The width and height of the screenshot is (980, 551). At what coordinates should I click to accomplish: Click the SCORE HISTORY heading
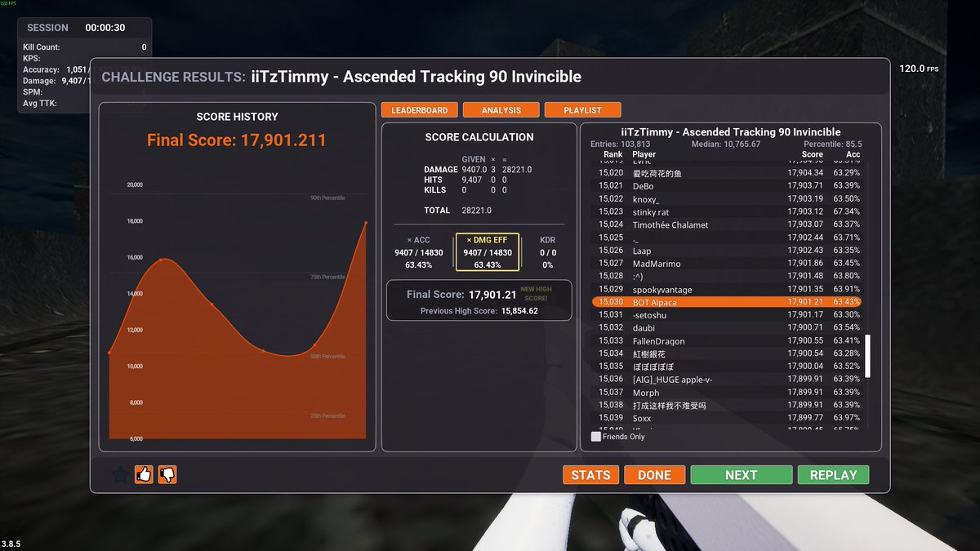click(237, 117)
